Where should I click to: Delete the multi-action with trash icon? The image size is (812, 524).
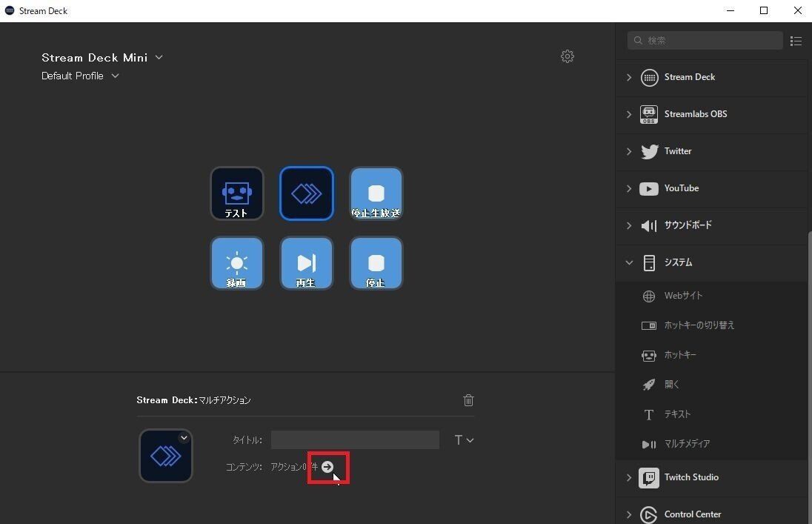(469, 400)
